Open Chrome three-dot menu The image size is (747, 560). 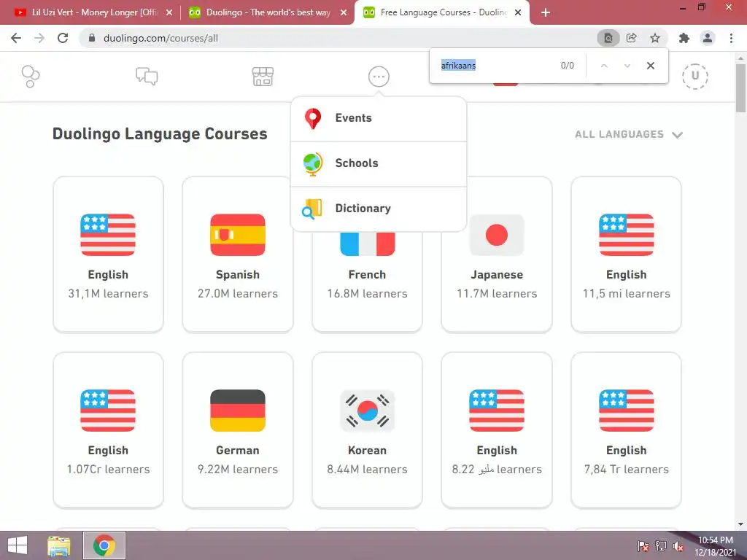pos(731,38)
